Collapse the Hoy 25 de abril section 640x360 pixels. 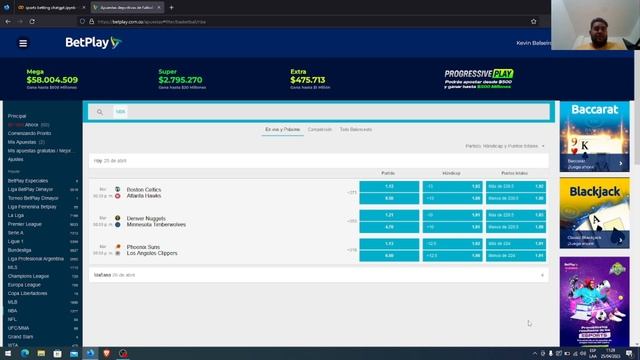pos(319,161)
